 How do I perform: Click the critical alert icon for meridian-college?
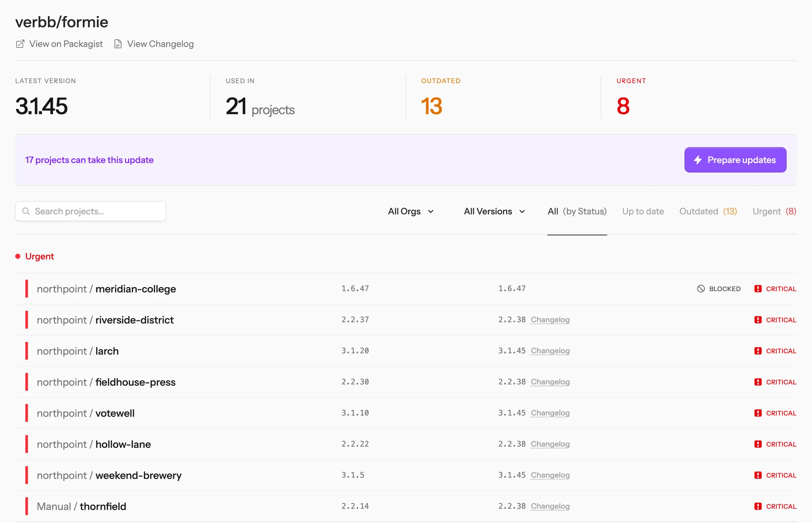pyautogui.click(x=758, y=289)
